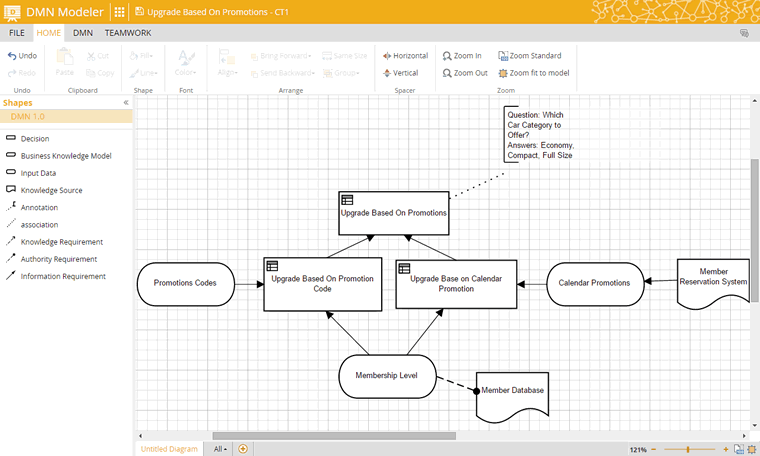Click the grayed-out Redo command

pos(22,73)
